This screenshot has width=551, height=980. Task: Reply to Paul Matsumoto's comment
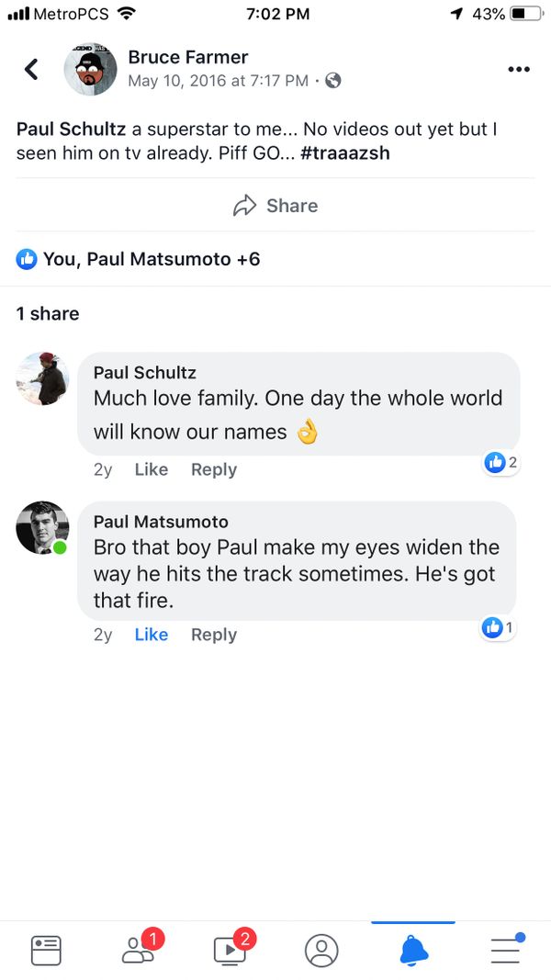point(214,635)
